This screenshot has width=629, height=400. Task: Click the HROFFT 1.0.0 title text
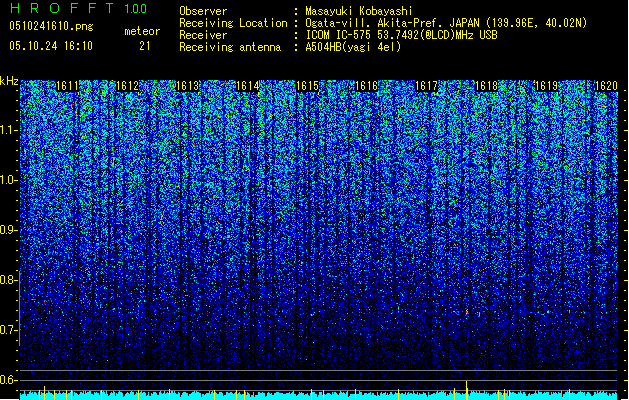79,8
